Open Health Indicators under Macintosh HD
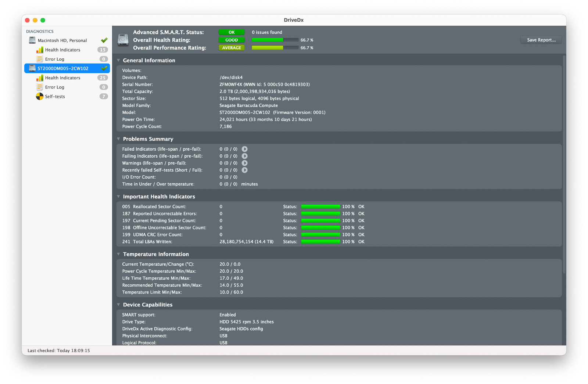588x384 pixels. (62, 50)
